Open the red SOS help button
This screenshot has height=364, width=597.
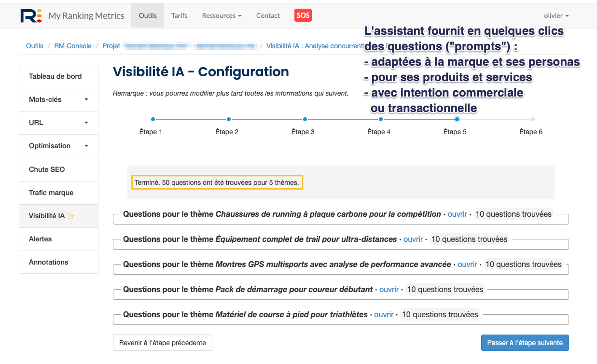(x=303, y=15)
